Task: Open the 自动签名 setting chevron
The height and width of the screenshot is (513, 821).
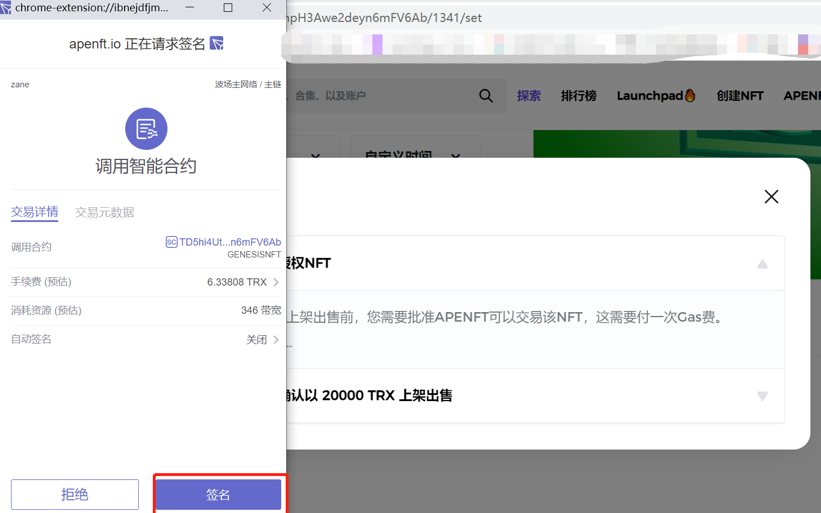Action: click(276, 340)
